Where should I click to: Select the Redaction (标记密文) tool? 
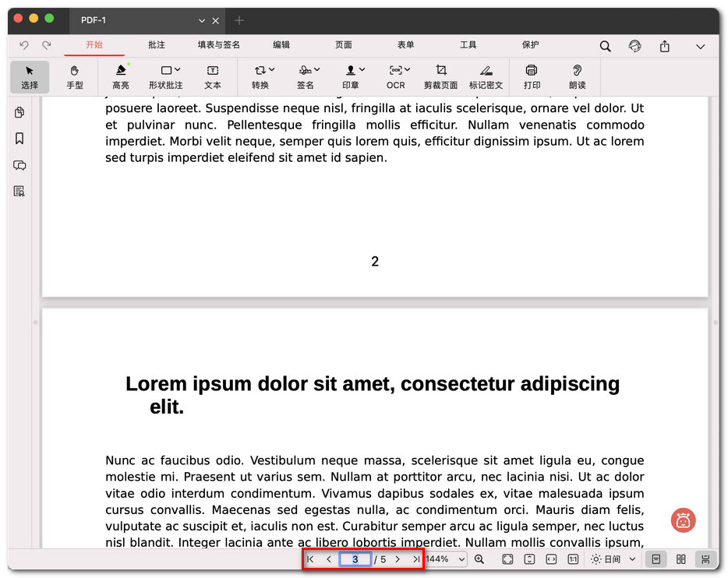pyautogui.click(x=486, y=77)
